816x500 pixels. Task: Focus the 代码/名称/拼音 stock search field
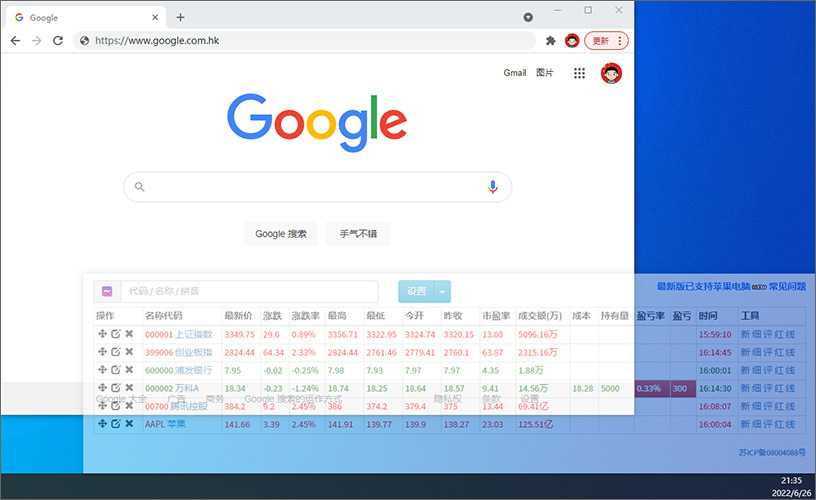(x=249, y=291)
